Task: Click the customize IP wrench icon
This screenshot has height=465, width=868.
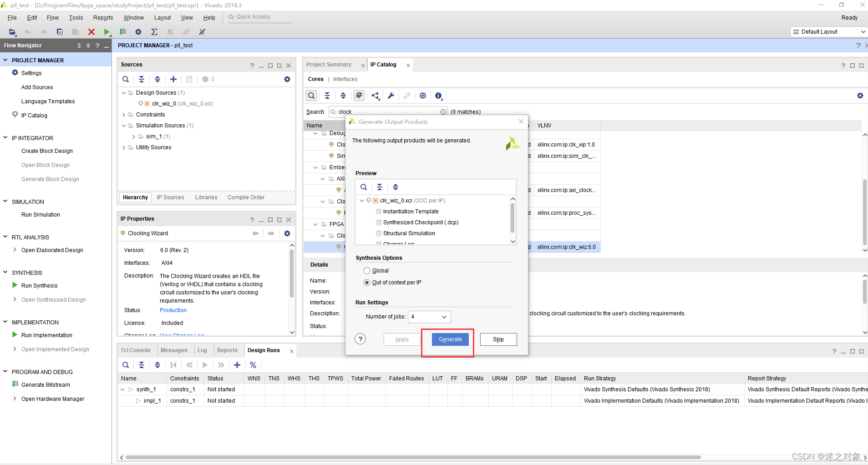Action: click(x=391, y=96)
